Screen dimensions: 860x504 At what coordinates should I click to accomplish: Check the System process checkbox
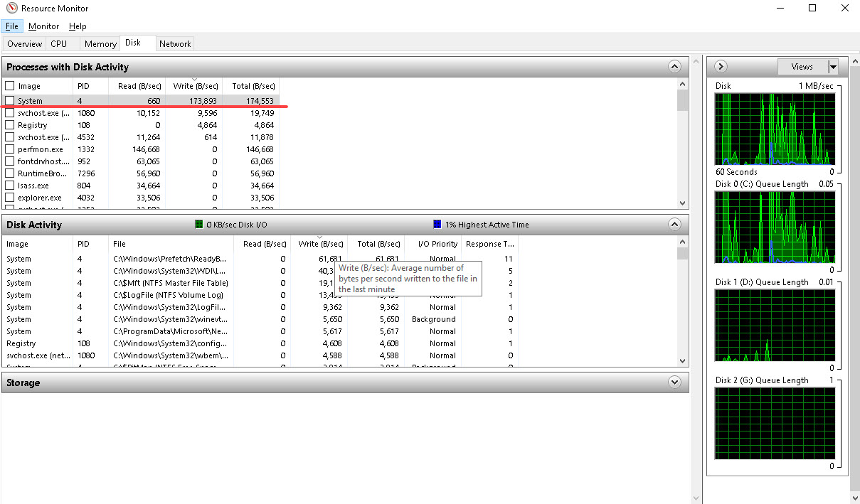click(10, 100)
